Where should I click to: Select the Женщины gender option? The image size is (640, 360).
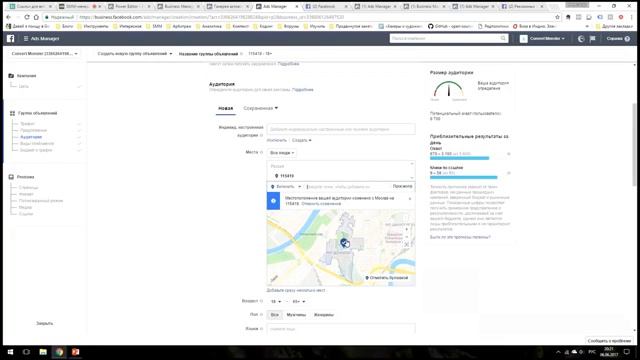click(x=324, y=315)
